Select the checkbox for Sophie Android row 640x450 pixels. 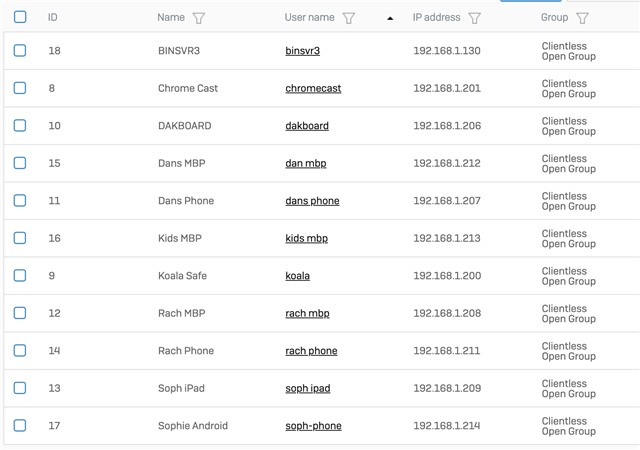tap(20, 425)
